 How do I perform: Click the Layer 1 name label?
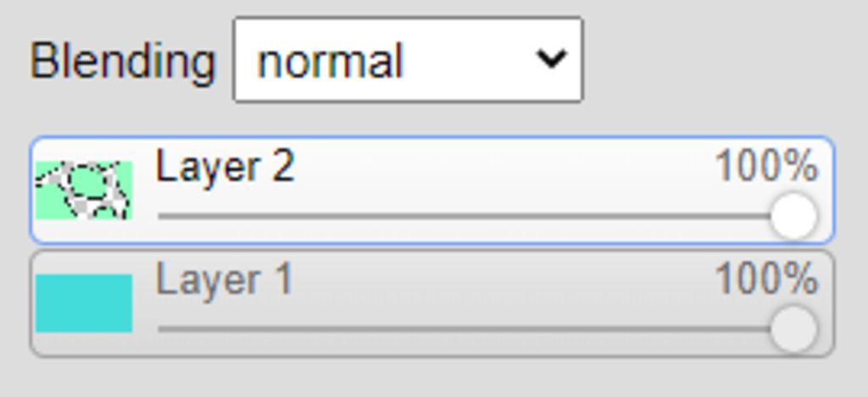pos(224,280)
